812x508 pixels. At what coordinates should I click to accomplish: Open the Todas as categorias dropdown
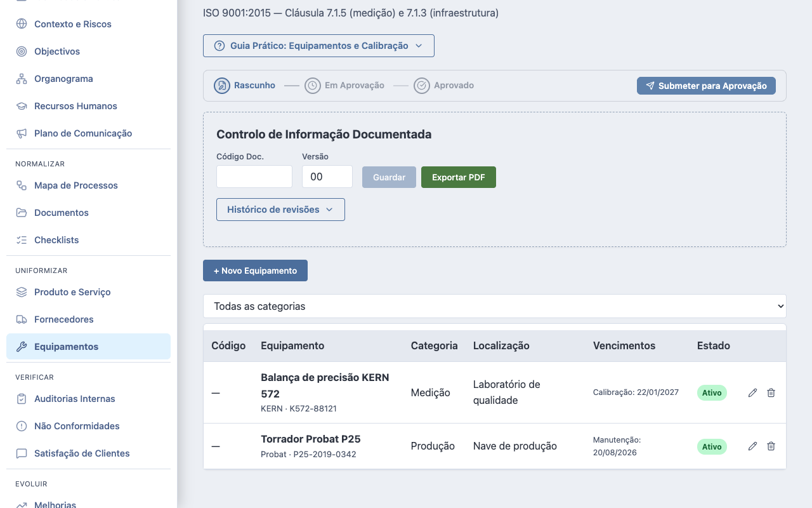495,306
